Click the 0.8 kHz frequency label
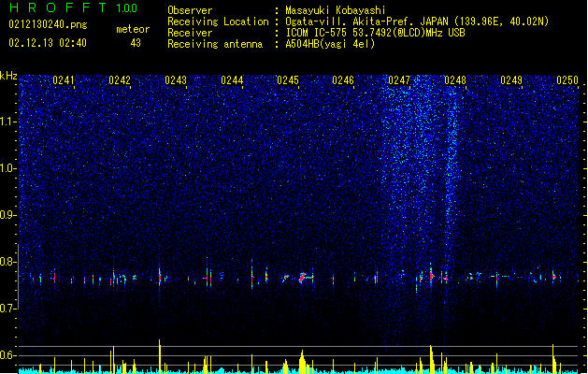Screen dimensions: 588x374 [7, 262]
